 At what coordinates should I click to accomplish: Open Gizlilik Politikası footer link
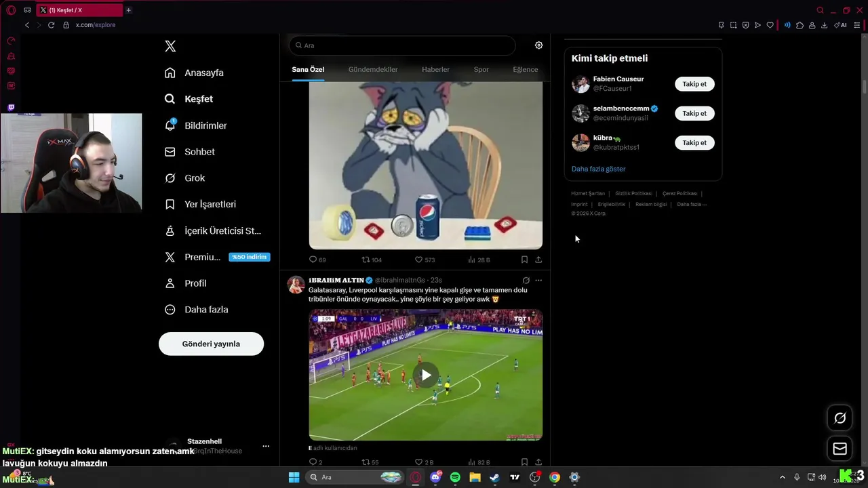(633, 193)
